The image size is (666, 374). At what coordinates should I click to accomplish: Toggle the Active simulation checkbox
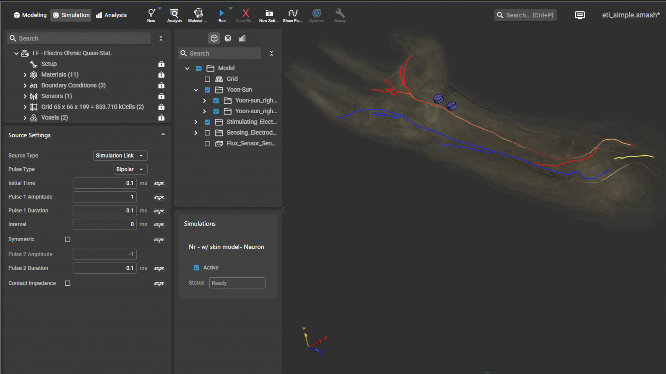coord(196,267)
